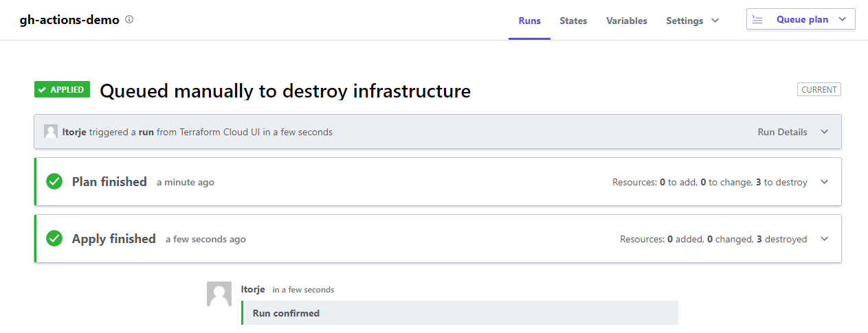Click the Run confirmed comment box
This screenshot has height=333, width=868.
459,313
